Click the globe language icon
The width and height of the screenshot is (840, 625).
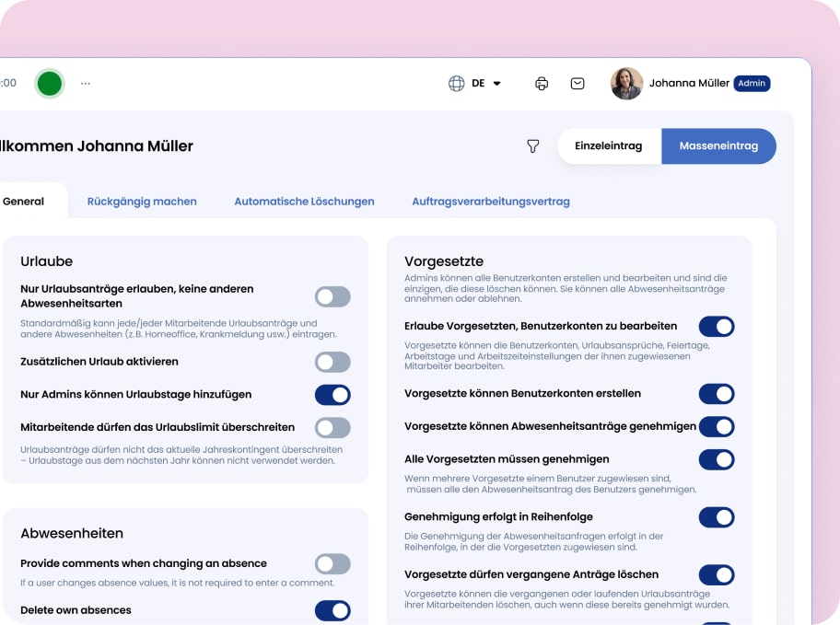[x=456, y=84]
